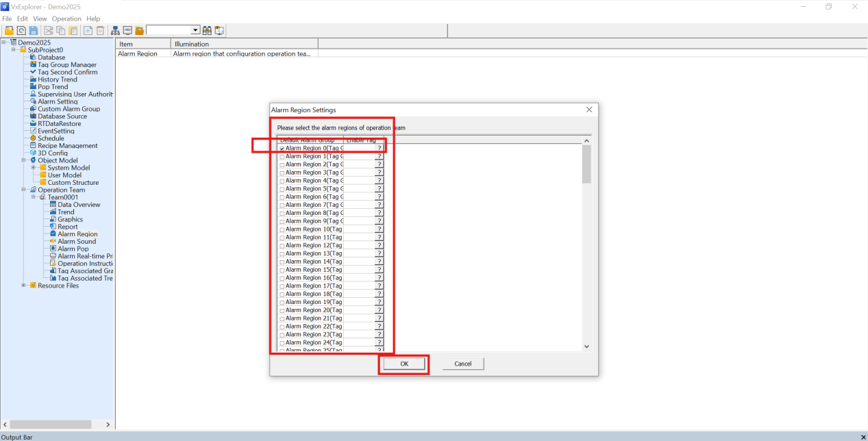Collapse the SubProject0 tree node
Viewport: 868px width, 441px height.
pyautogui.click(x=14, y=50)
